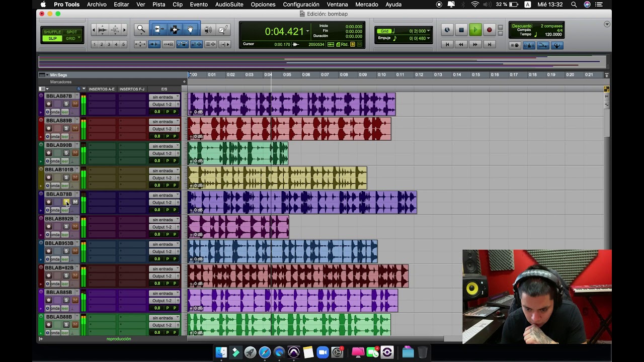Open the Configuración menu
The image size is (644, 362).
[x=301, y=5]
